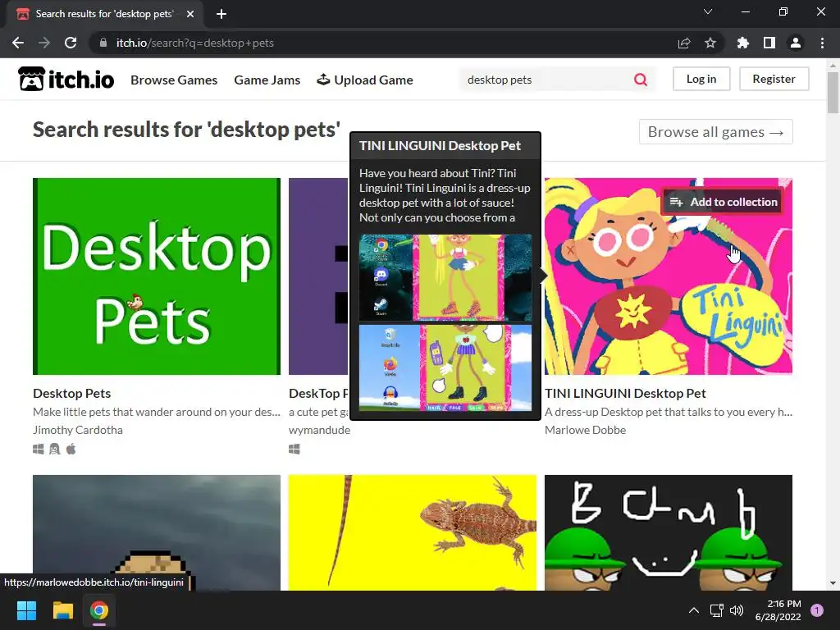Click the upper screenshot in the popup preview
The width and height of the screenshot is (840, 630).
pyautogui.click(x=445, y=277)
